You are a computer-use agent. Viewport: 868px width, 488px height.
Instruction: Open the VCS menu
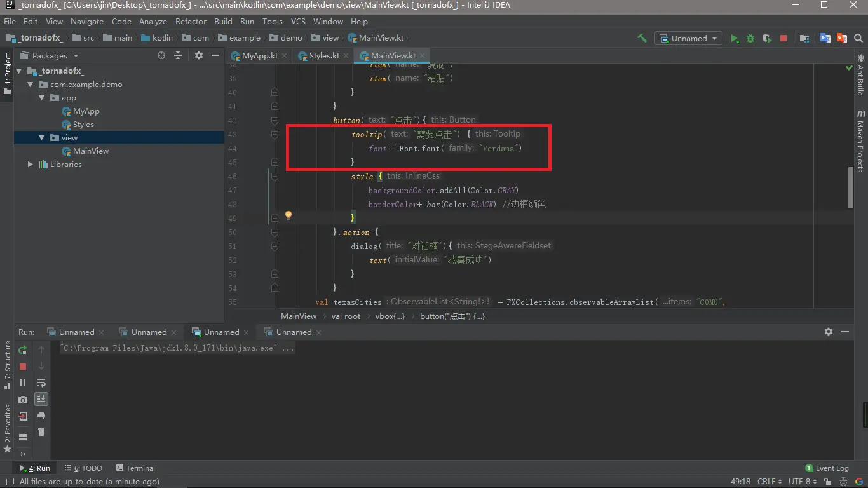(x=298, y=21)
